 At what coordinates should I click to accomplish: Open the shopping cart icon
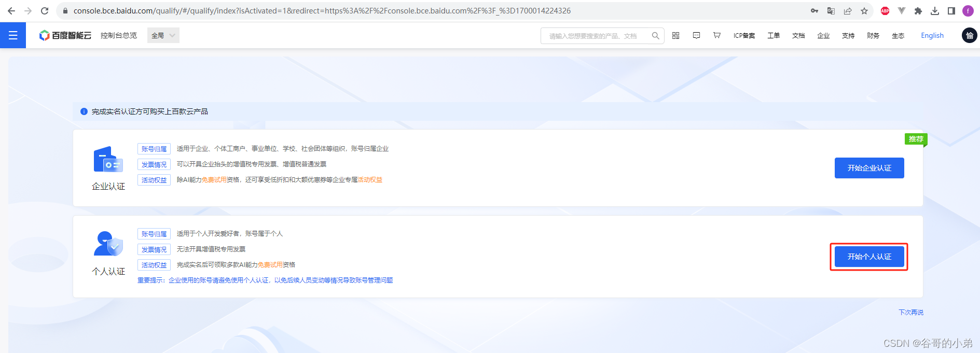pyautogui.click(x=717, y=35)
